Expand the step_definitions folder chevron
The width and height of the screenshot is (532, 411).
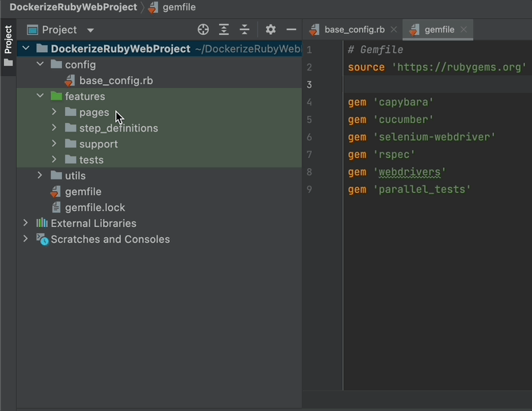[54, 128]
